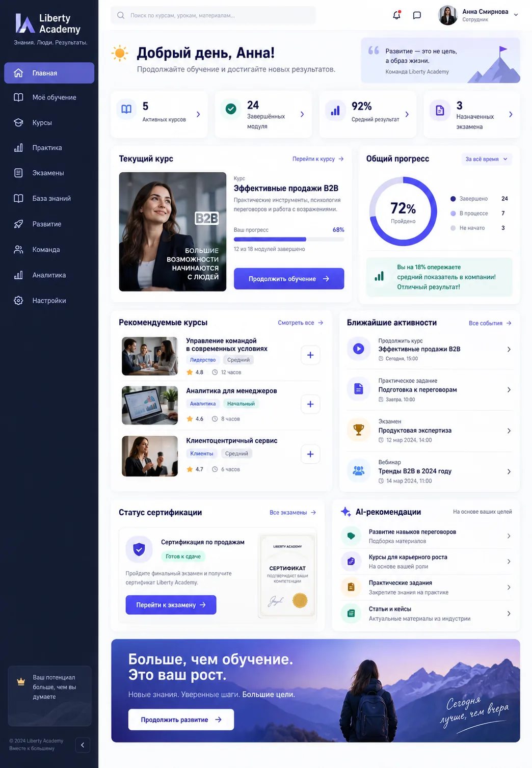
Task: Click the crown icon in potential card
Action: [21, 681]
